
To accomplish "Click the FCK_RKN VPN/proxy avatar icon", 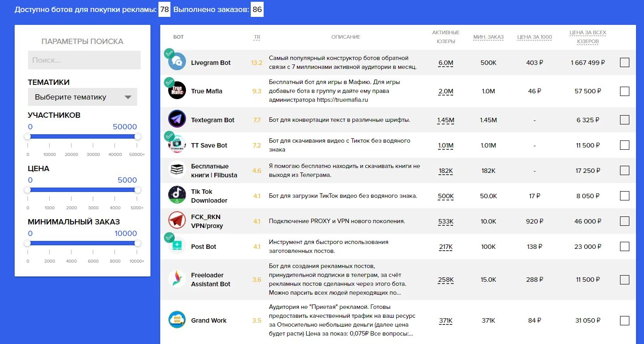I will 177,220.
